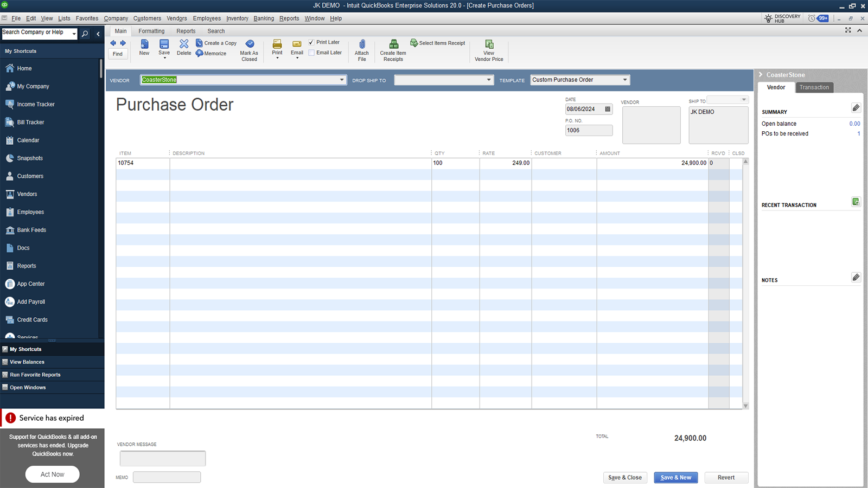The image size is (868, 488).
Task: Switch to the Formatting tab
Action: [x=151, y=31]
